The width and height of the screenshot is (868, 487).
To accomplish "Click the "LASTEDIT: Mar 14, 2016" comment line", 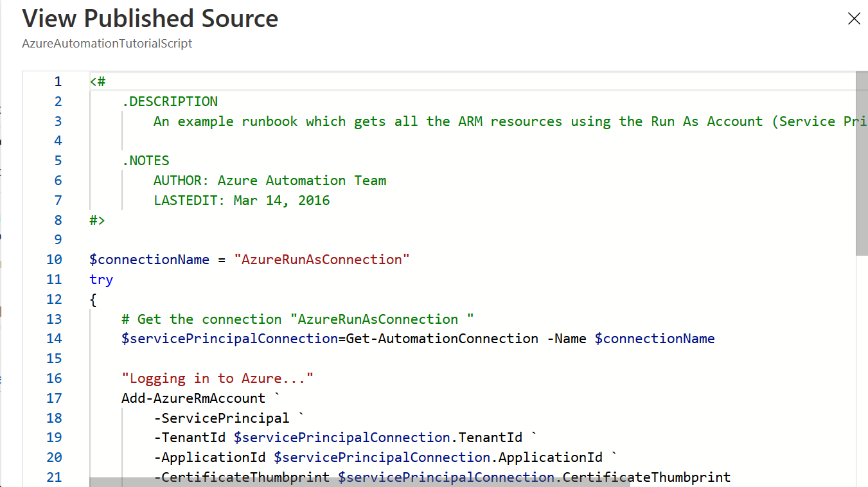I will coord(242,200).
